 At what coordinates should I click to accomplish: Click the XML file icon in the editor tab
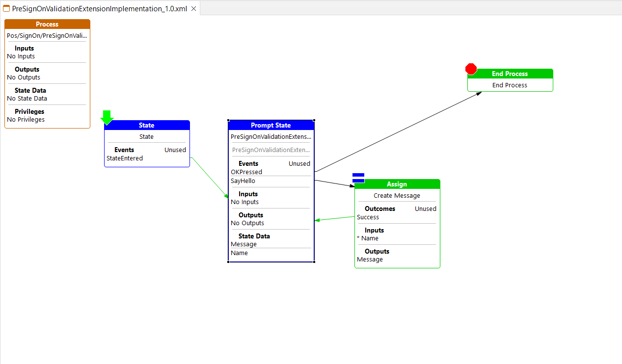[6, 8]
